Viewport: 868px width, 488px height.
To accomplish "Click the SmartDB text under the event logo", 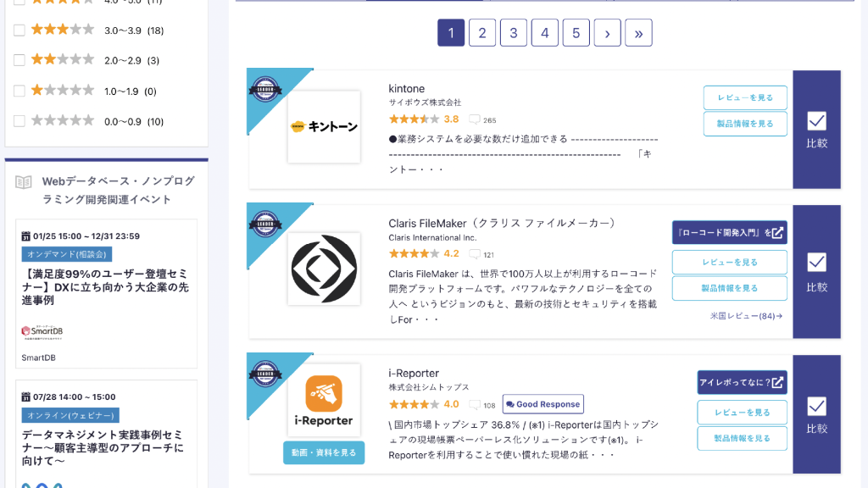I will click(39, 358).
